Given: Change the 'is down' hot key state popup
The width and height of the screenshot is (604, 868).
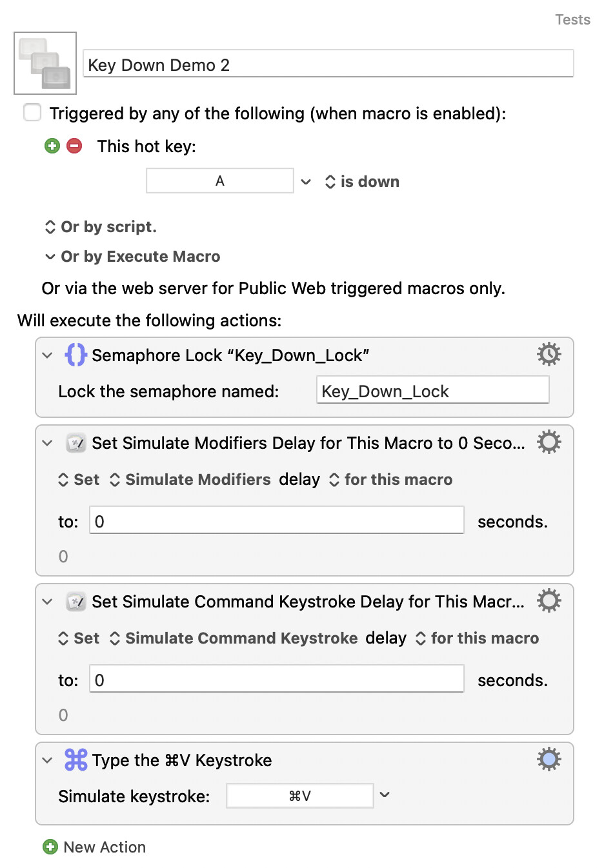Looking at the screenshot, I should 362,182.
